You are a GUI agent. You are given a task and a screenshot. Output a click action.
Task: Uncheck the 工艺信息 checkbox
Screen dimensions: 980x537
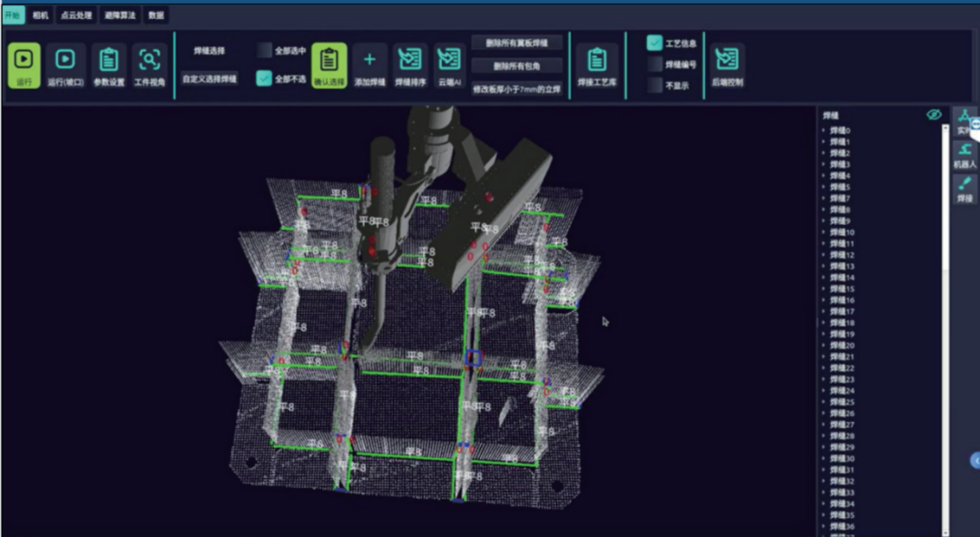[654, 44]
